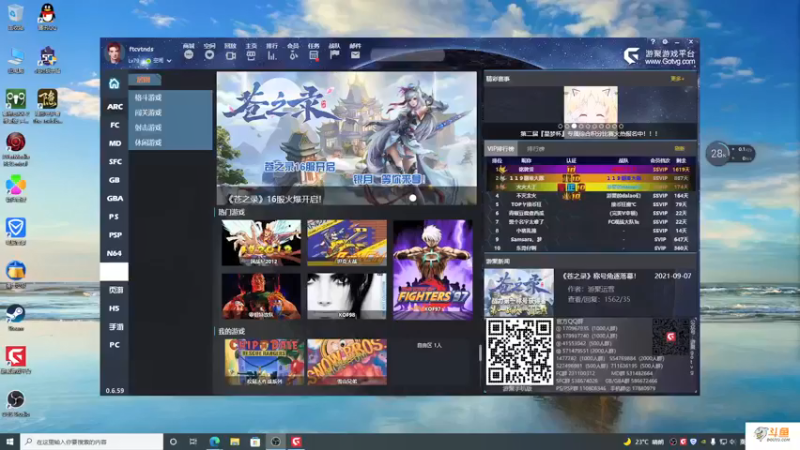
Task: Open File Explorer from the taskbar
Action: pyautogui.click(x=235, y=442)
